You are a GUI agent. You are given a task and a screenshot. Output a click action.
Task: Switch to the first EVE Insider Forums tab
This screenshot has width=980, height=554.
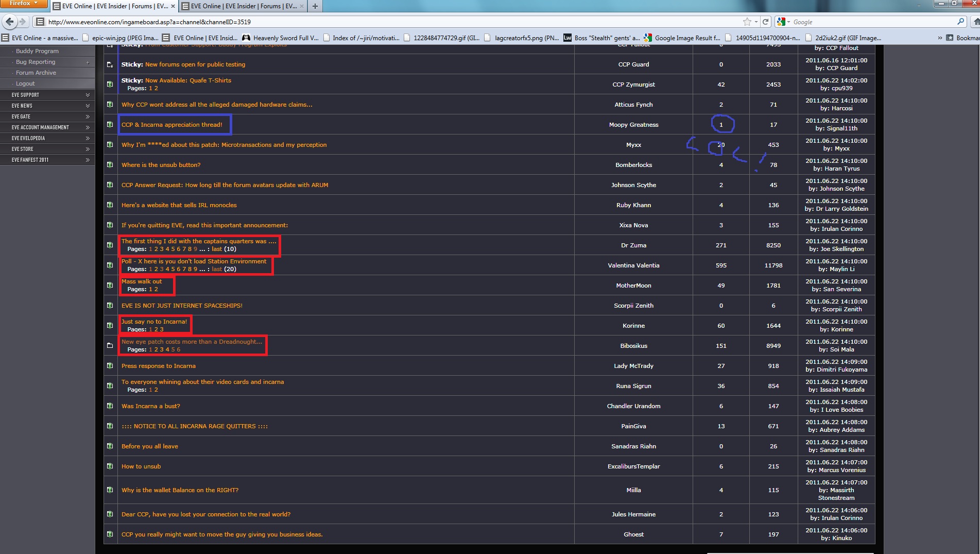pyautogui.click(x=114, y=6)
